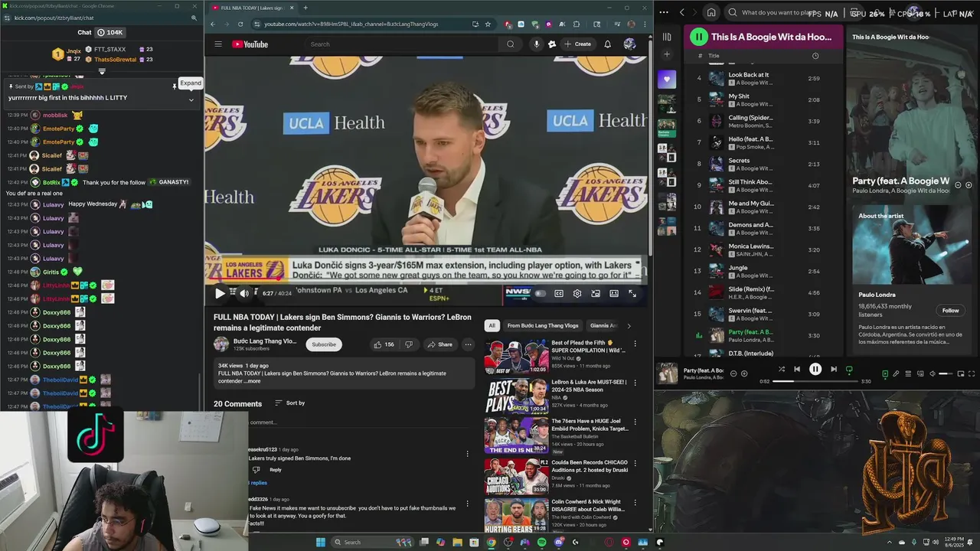980x551 pixels.
Task: Show Spotify lyrics microphone icon
Action: click(896, 373)
